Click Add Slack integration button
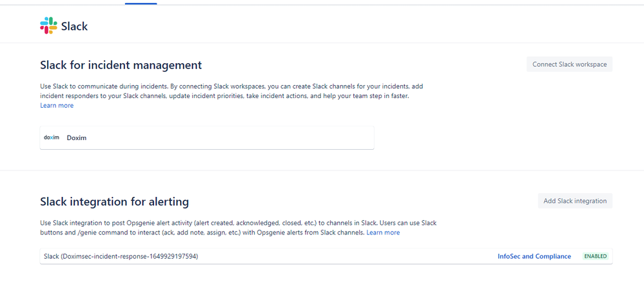This screenshot has height=284, width=644. tap(575, 201)
